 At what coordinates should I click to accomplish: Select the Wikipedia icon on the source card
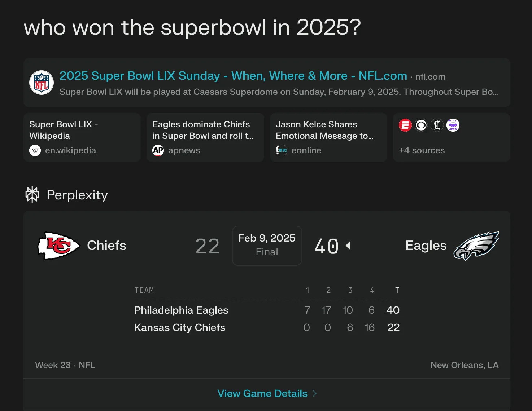pyautogui.click(x=35, y=150)
